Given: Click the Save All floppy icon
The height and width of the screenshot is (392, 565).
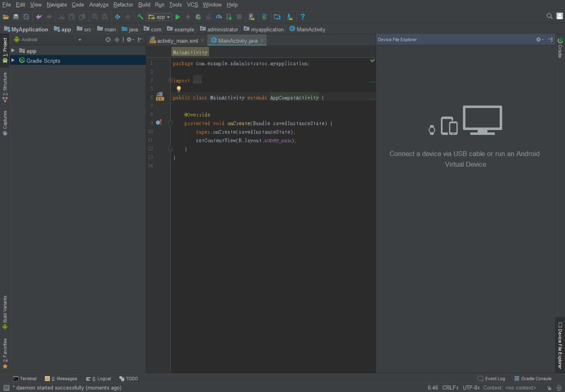Looking at the screenshot, I should [x=16, y=17].
